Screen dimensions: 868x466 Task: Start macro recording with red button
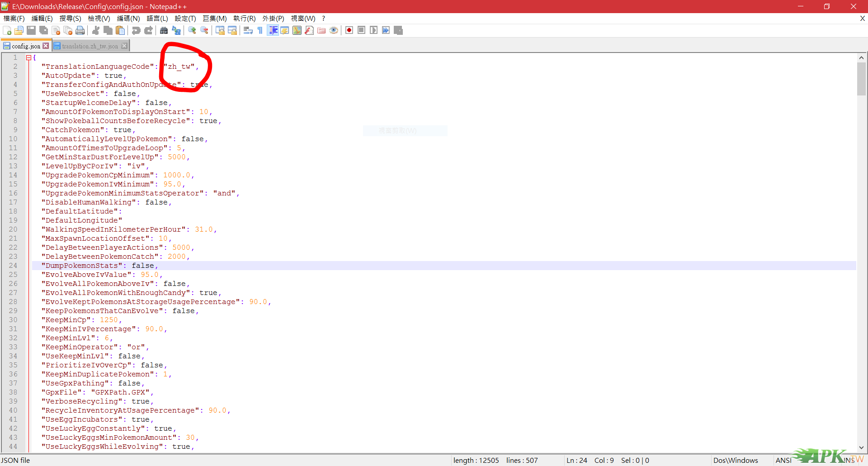(349, 30)
